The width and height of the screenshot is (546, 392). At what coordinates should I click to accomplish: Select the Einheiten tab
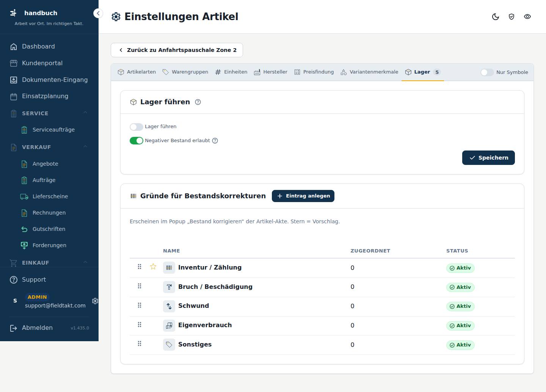pos(231,72)
